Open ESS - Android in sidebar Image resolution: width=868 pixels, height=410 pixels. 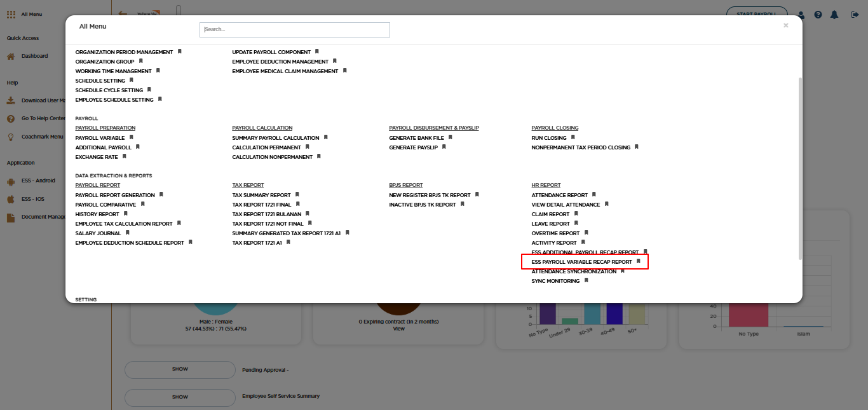38,181
